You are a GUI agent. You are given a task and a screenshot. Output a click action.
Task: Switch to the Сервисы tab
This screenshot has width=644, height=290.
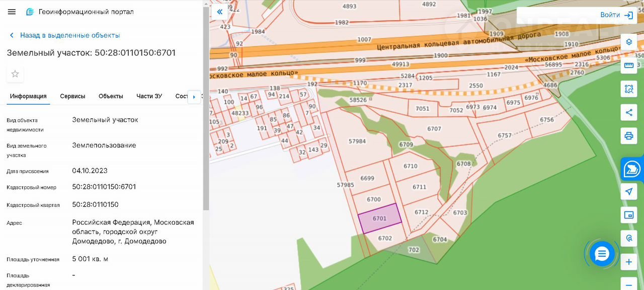(x=72, y=96)
